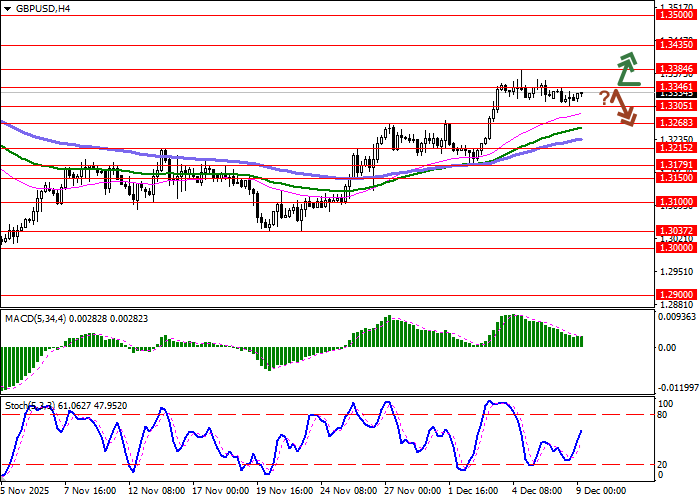Select the 1.32683 price level label
The width and height of the screenshot is (700, 500).
[676, 123]
